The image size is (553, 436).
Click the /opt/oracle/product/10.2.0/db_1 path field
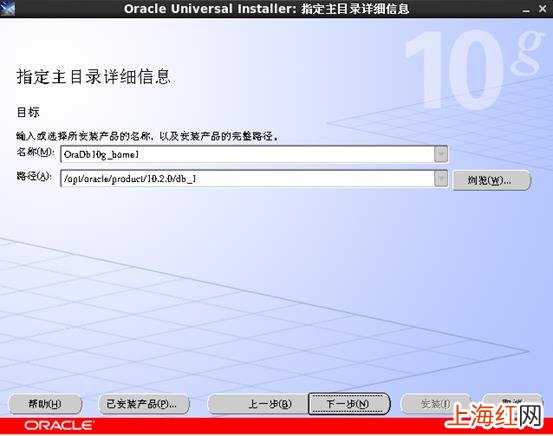click(247, 178)
